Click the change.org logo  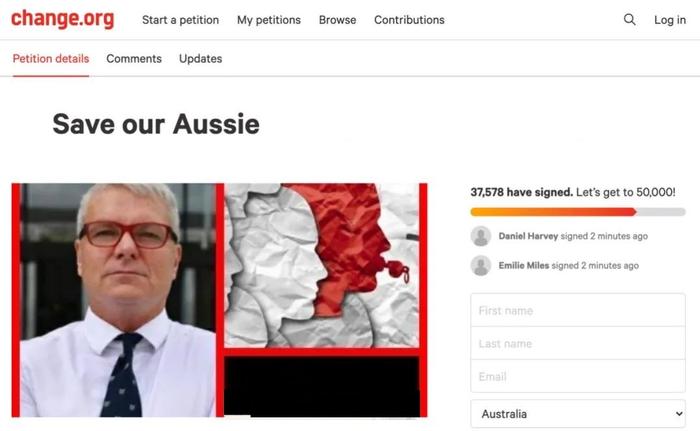(x=62, y=19)
